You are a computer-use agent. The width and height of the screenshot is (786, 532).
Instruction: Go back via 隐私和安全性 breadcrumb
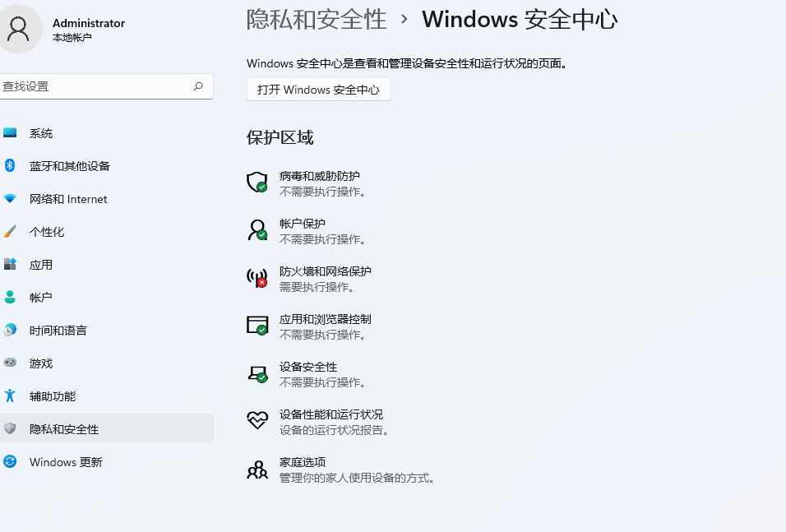317,19
